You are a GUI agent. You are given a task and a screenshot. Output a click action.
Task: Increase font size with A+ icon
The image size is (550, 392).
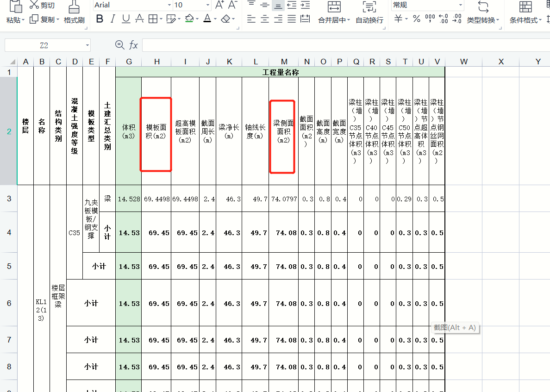[x=219, y=5]
